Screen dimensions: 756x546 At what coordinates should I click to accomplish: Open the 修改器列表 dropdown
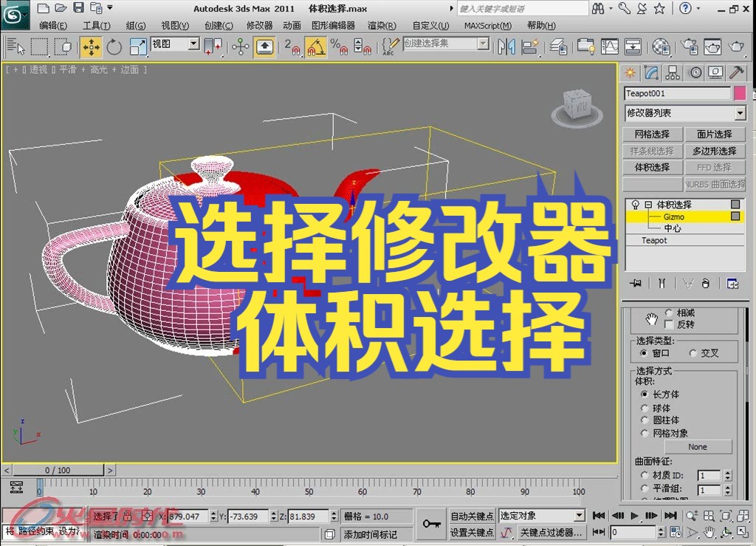(x=740, y=112)
